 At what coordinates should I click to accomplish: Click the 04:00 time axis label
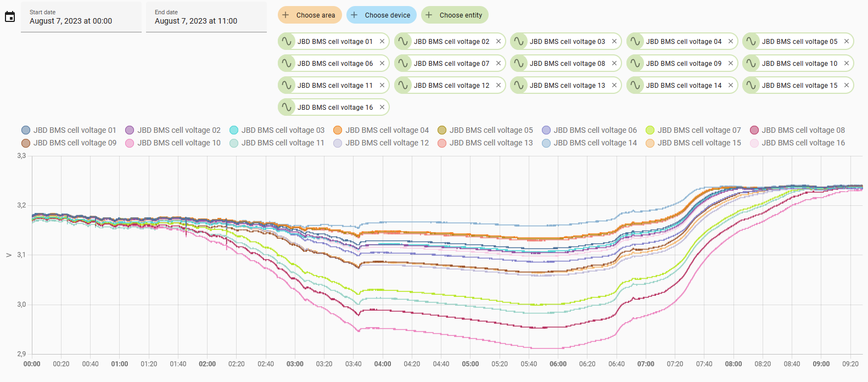click(x=383, y=364)
